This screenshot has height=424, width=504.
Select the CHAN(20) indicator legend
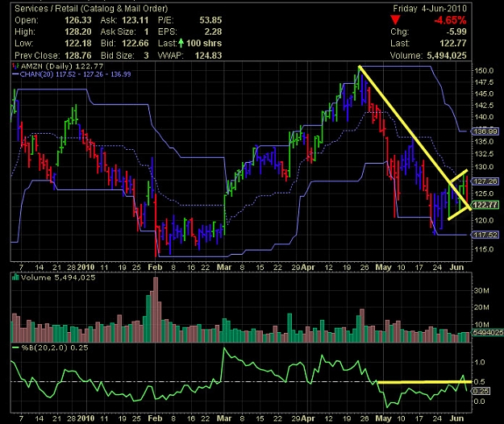pyautogui.click(x=71, y=74)
